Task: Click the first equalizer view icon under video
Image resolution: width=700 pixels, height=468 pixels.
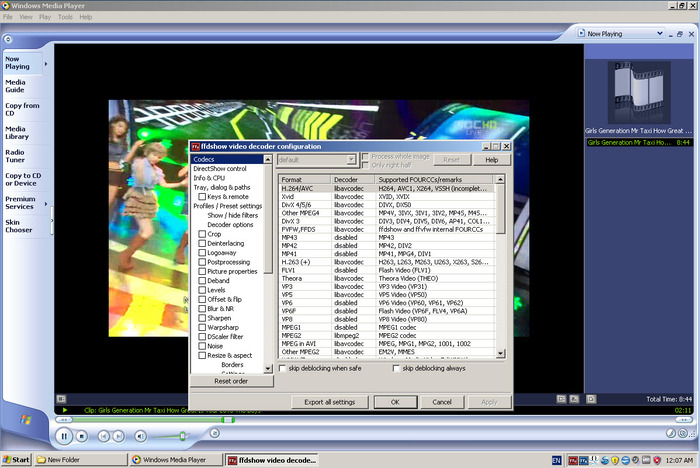Action: click(561, 399)
